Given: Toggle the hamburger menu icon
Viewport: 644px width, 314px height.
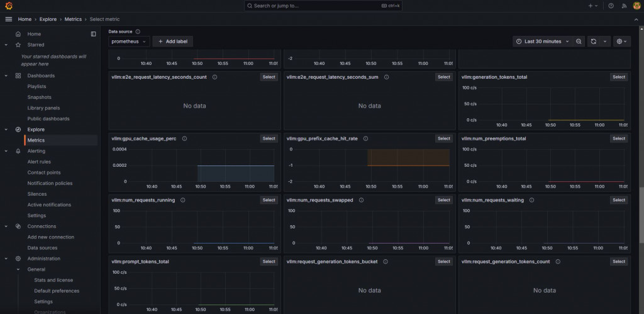Looking at the screenshot, I should (9, 20).
